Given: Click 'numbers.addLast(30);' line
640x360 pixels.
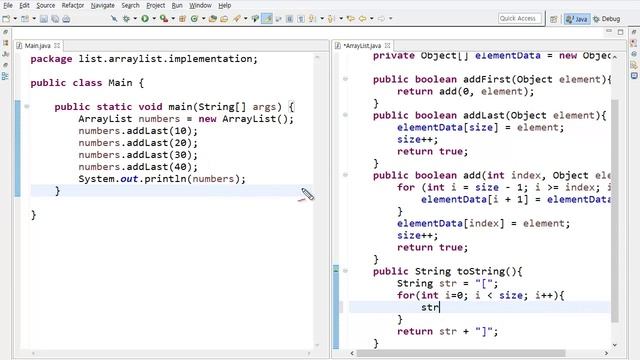Looking at the screenshot, I should click(x=138, y=155).
